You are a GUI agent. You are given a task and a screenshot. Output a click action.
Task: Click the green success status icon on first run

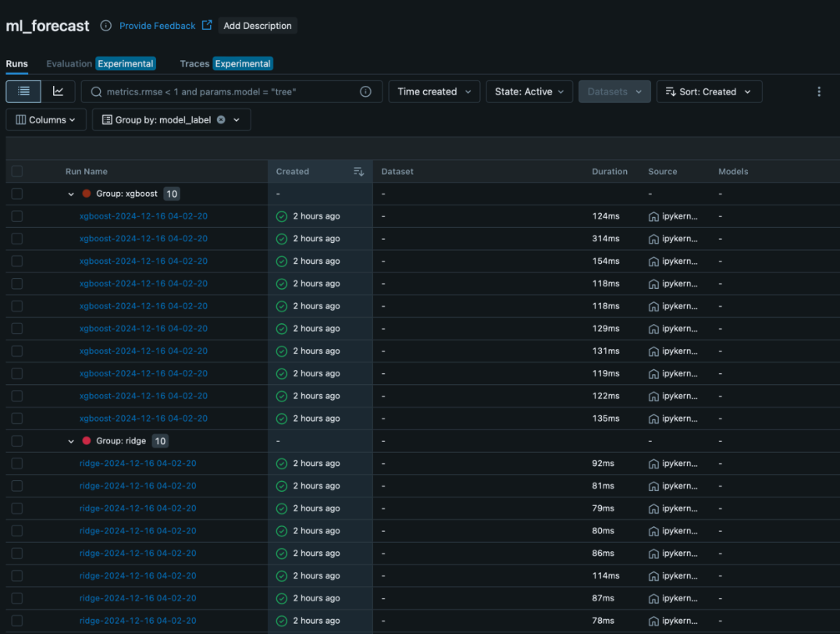tap(281, 215)
